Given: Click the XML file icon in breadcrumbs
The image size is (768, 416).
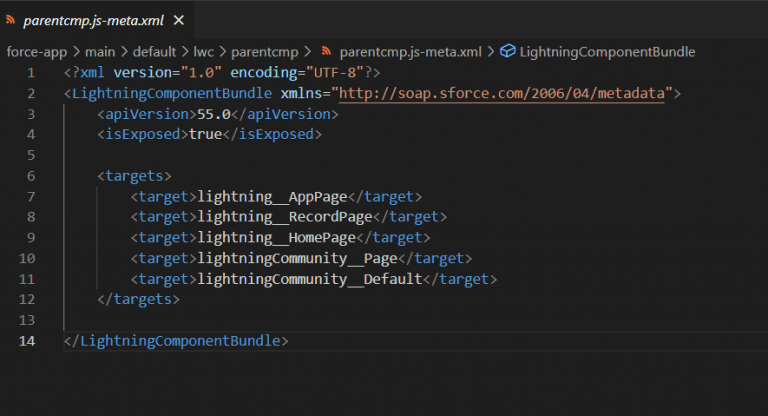Looking at the screenshot, I should pyautogui.click(x=327, y=51).
